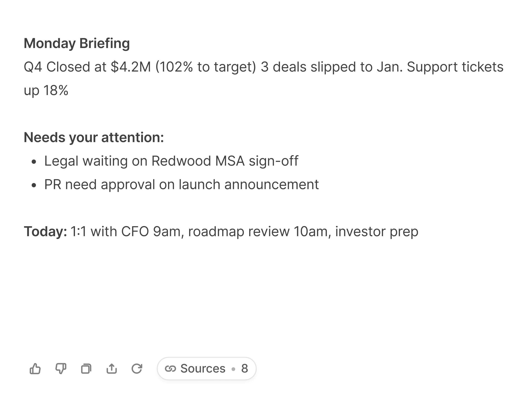Screen dimensions: 532x404
Task: Click the link icon in Sources
Action: tap(170, 368)
